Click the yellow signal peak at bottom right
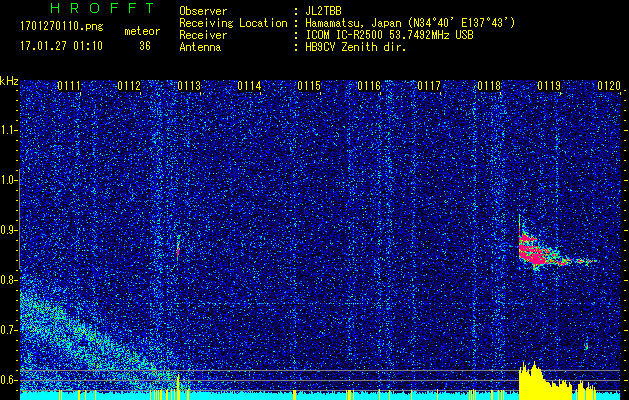The height and width of the screenshot is (400, 629). (535, 380)
